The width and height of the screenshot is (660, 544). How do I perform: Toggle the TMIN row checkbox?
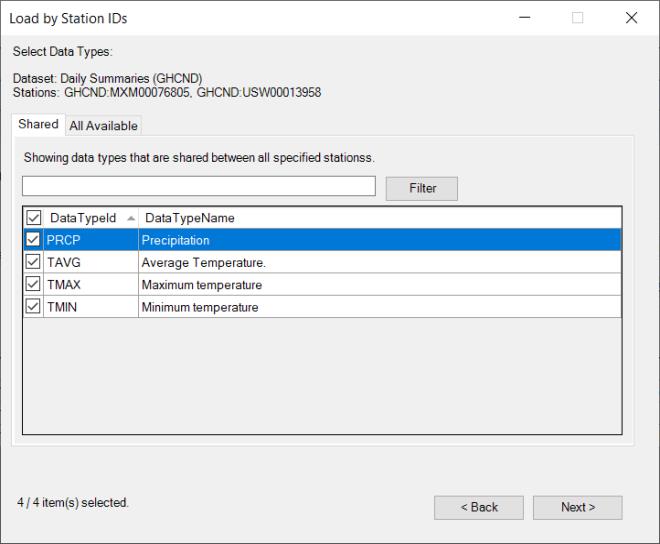(x=33, y=307)
